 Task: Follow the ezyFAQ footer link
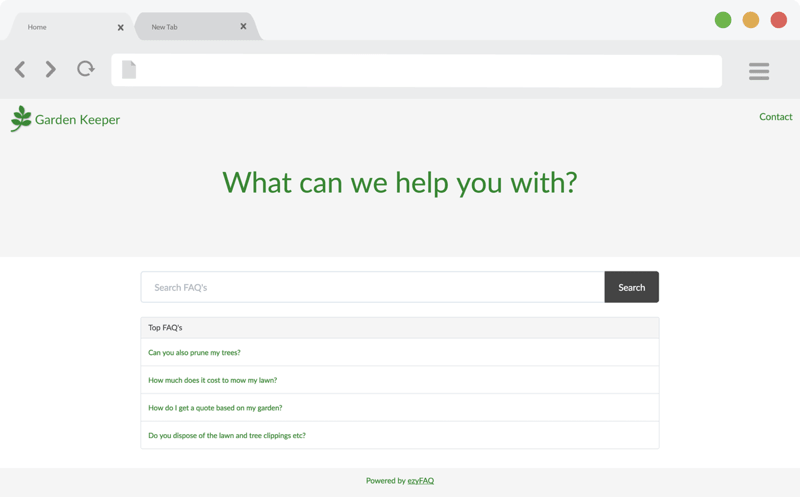click(x=420, y=481)
